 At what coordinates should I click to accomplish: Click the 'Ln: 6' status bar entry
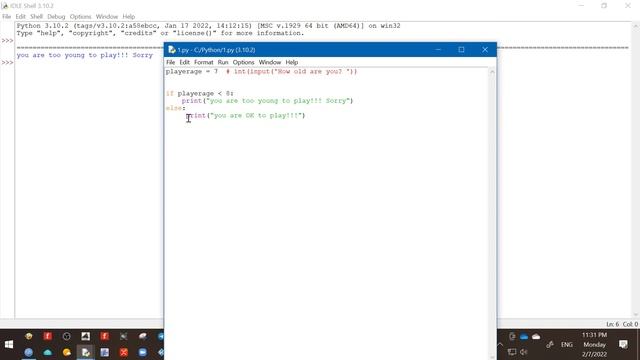pyautogui.click(x=612, y=324)
